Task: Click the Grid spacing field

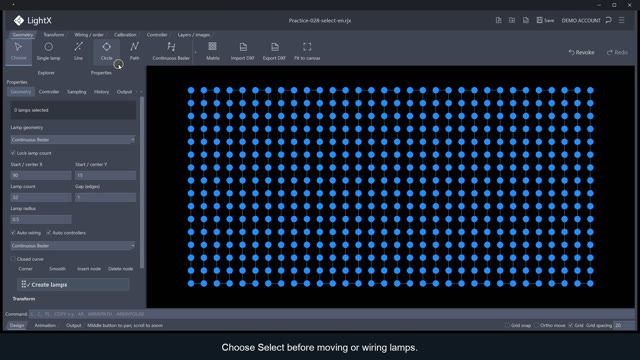Action: click(624, 325)
